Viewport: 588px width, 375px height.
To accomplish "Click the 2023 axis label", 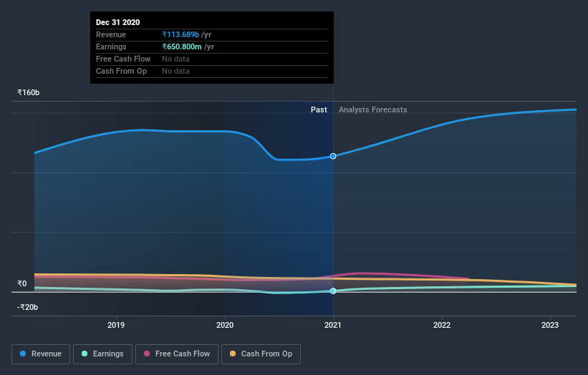I will [550, 325].
